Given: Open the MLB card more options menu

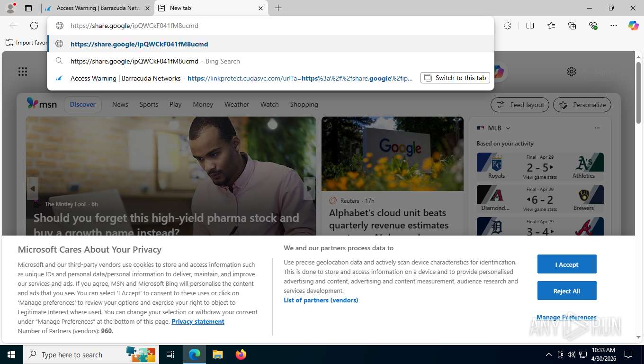Looking at the screenshot, I should 597,128.
